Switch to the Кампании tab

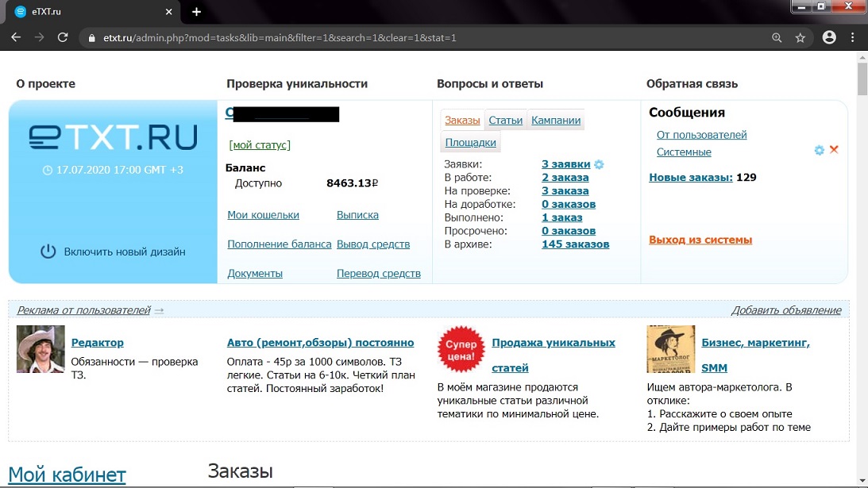click(556, 120)
